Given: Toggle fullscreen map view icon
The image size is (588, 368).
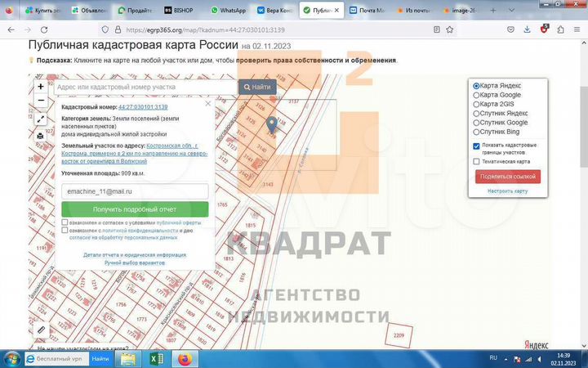Looking at the screenshot, I should point(41,119).
